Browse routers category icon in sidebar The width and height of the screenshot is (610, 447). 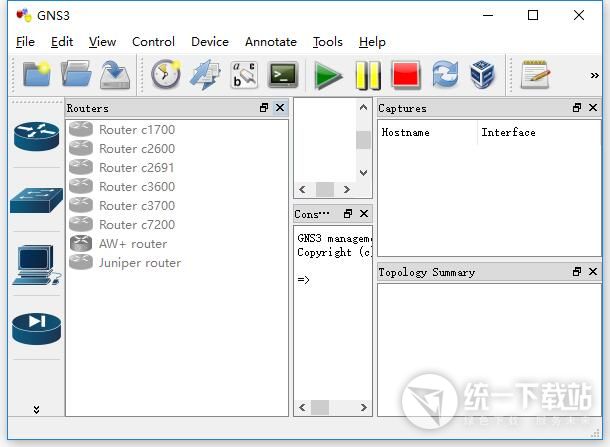click(37, 136)
